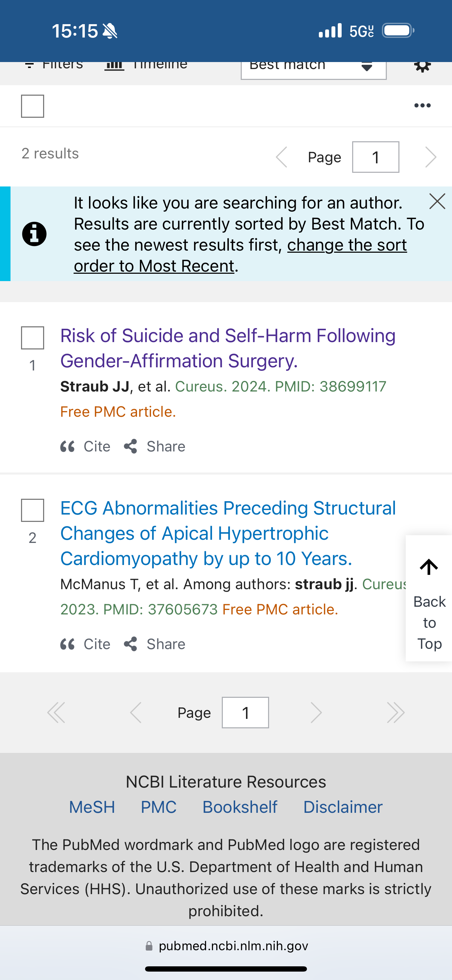Open Risk of Suicide and Self-Harm article
The image size is (452, 980).
coord(228,348)
